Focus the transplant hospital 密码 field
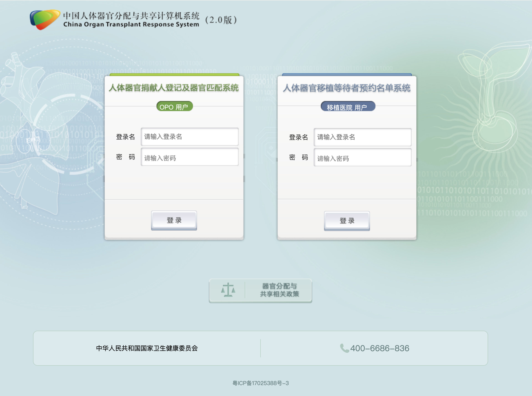532x396 pixels. pos(362,158)
